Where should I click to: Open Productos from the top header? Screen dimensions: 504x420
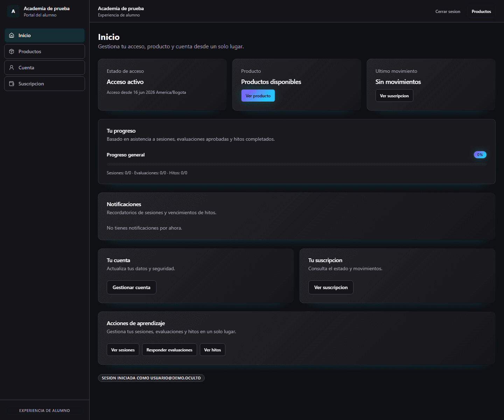[x=481, y=12]
